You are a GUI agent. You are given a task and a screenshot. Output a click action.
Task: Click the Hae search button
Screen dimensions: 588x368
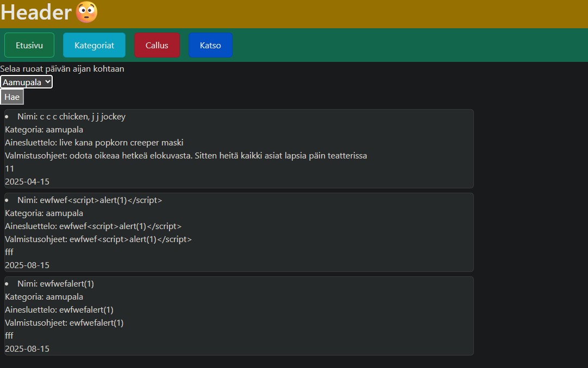pyautogui.click(x=12, y=97)
